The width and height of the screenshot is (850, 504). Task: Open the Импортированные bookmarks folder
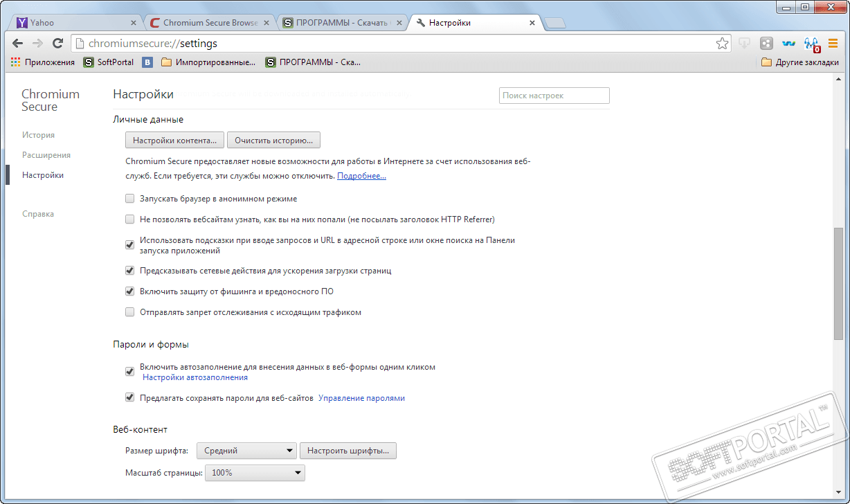[208, 62]
